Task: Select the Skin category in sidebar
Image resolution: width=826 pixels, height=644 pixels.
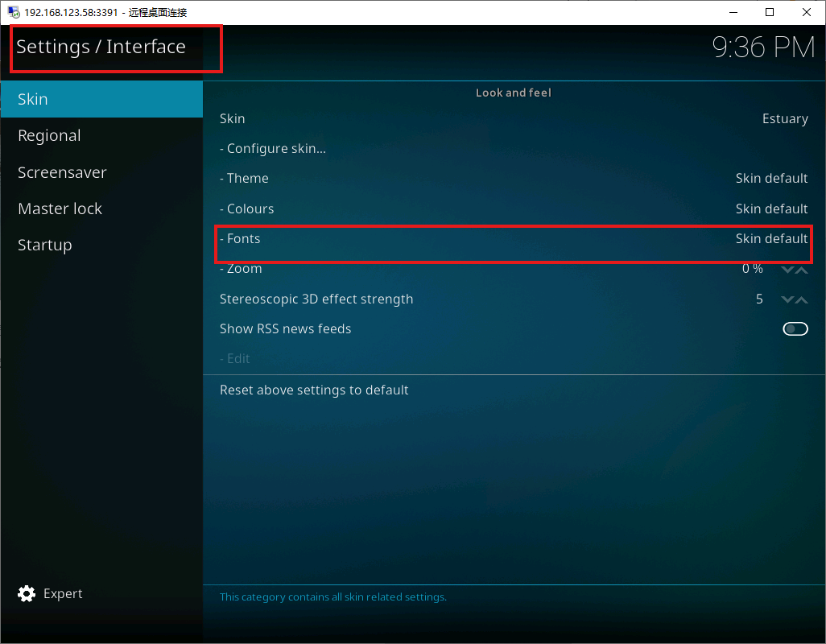Action: [101, 99]
